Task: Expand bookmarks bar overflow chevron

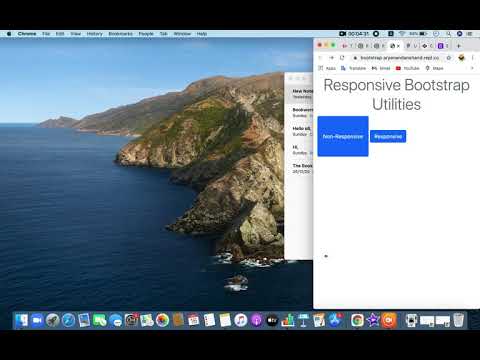Action: 472,68
